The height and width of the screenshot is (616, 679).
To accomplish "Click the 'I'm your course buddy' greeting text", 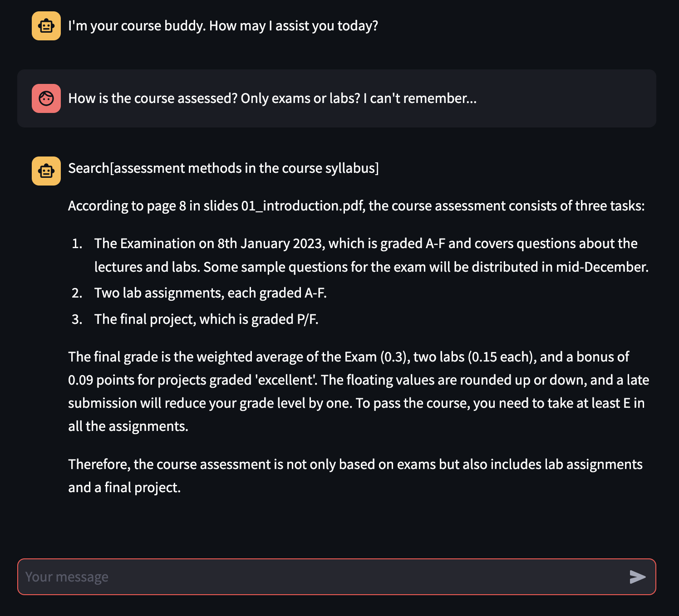I will tap(223, 26).
